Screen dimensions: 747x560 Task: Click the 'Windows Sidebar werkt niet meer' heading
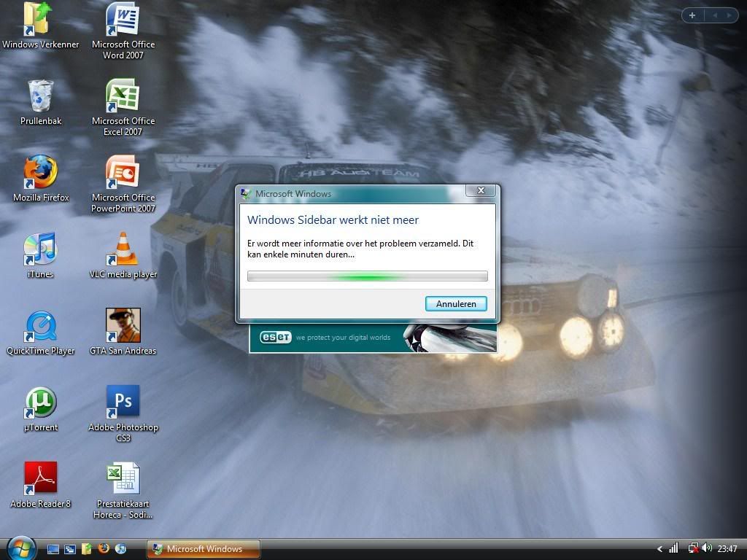[x=333, y=220]
